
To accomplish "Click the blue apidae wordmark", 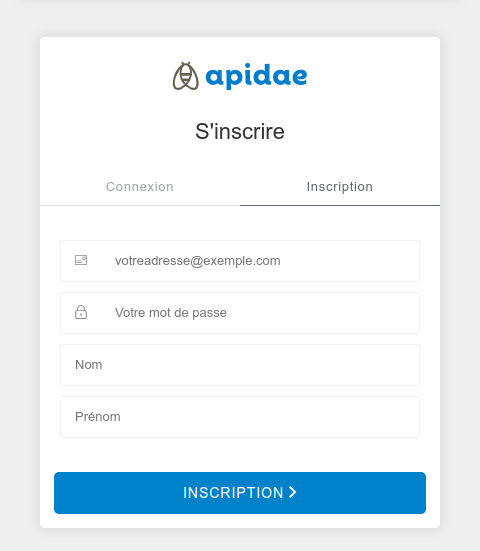I will (x=256, y=76).
